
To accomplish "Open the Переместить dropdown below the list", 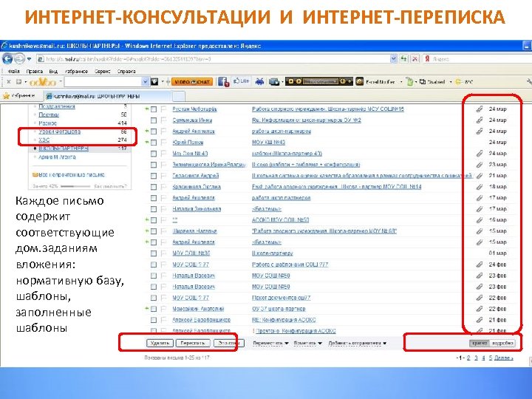I will [270, 344].
